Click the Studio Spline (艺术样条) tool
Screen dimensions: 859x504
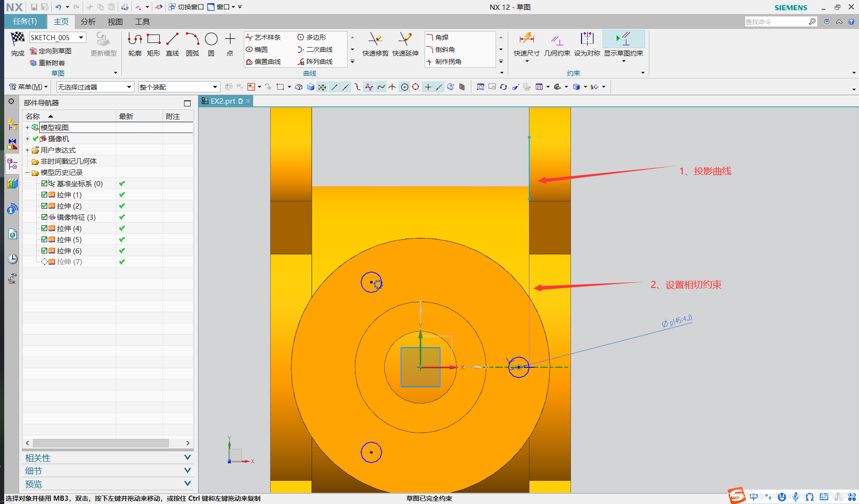263,37
